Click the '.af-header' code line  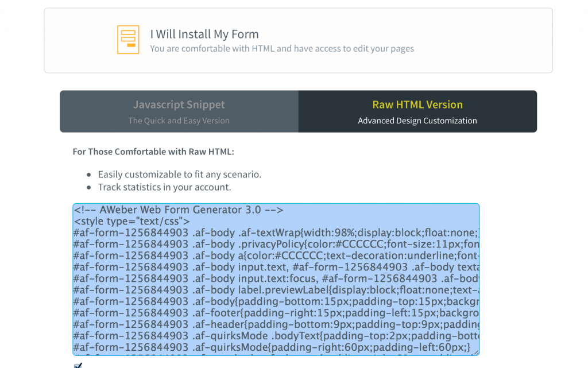276,324
